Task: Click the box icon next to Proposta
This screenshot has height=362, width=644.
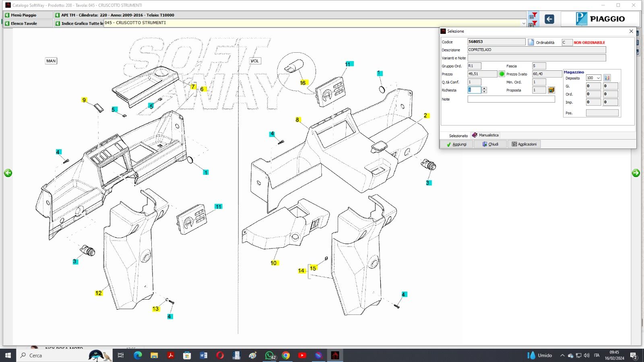Action: 551,90
